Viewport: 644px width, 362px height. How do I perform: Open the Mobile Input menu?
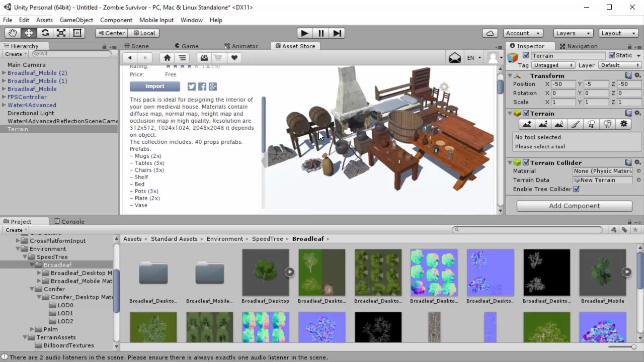coord(156,20)
